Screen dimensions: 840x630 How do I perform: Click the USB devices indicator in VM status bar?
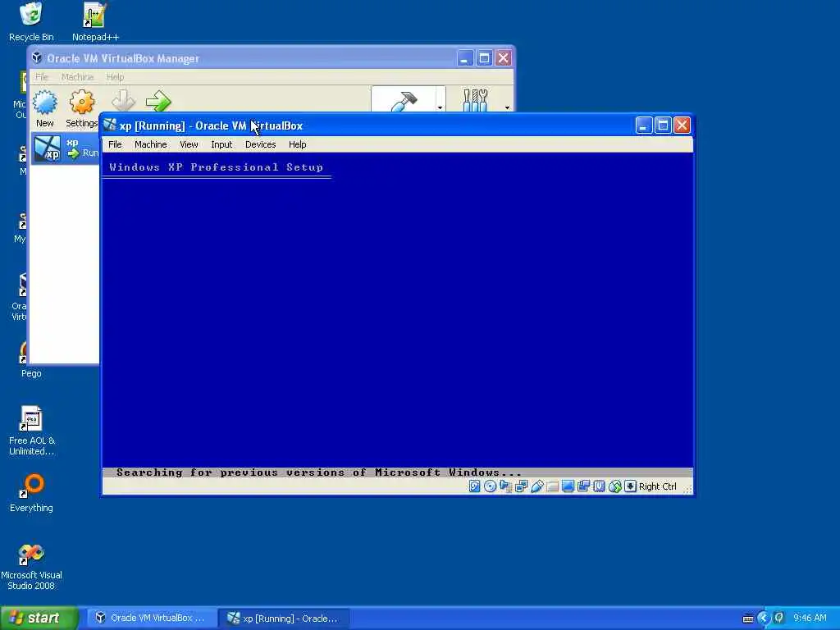(536, 486)
